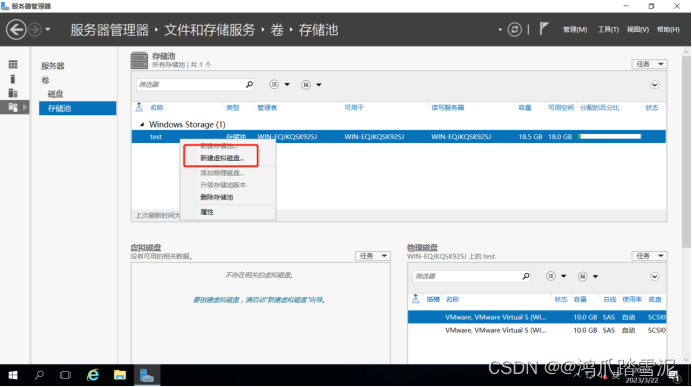Go back with the back arrow button
Screen dimensions: 692x387
click(x=16, y=30)
